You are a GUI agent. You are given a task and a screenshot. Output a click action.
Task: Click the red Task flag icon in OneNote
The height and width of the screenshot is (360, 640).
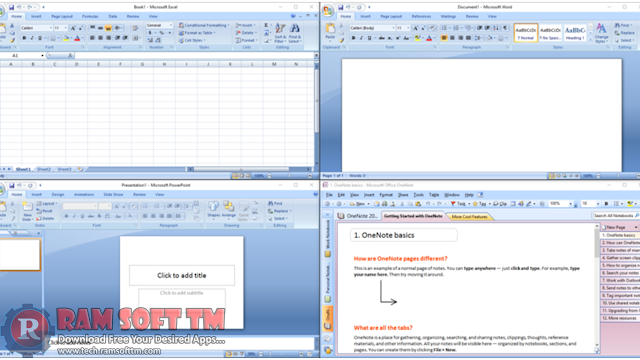[453, 204]
